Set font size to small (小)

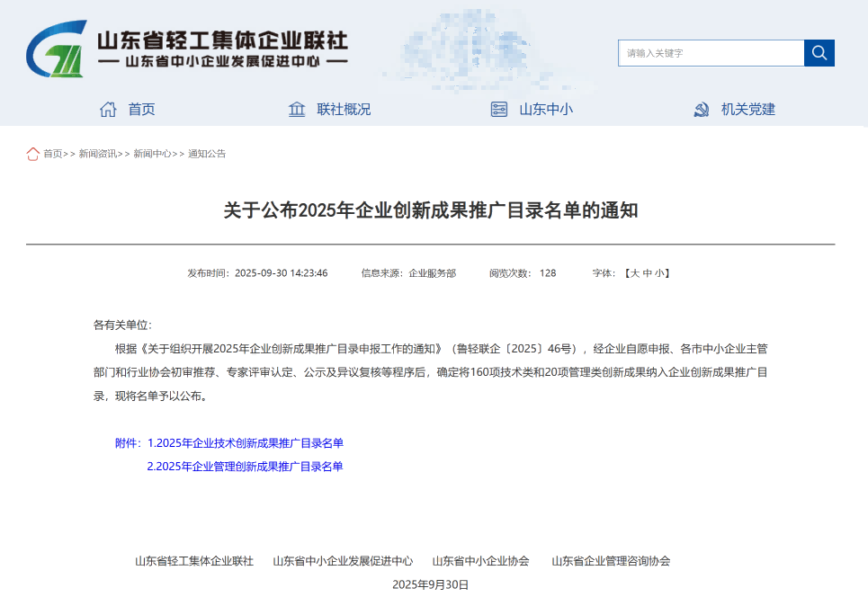659,273
